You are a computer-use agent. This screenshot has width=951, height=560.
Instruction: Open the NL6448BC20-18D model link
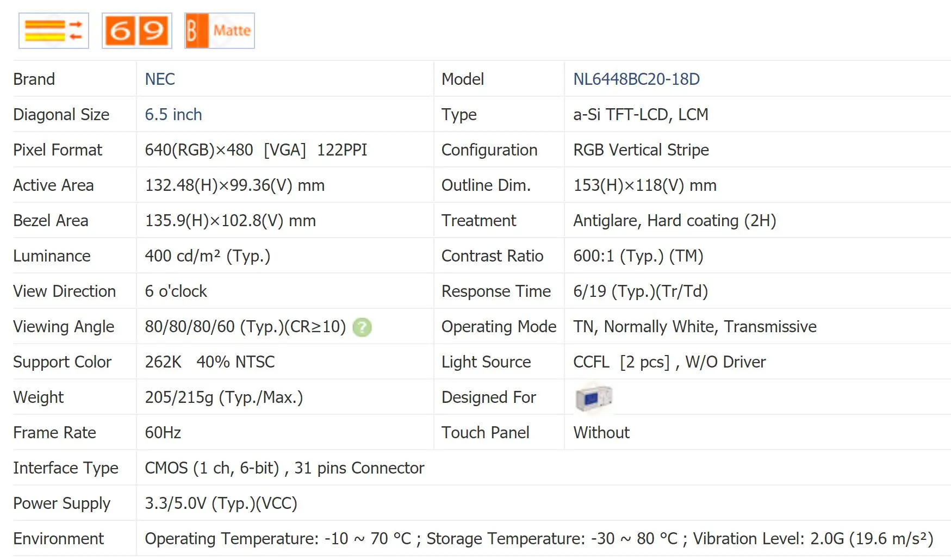(x=636, y=79)
